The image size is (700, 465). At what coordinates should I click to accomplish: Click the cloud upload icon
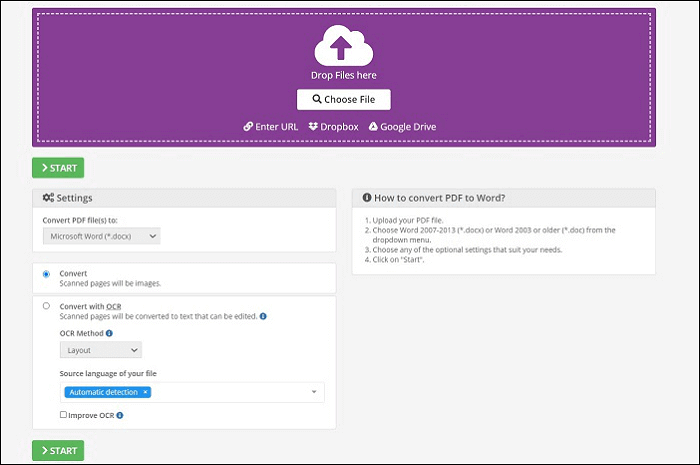343,46
